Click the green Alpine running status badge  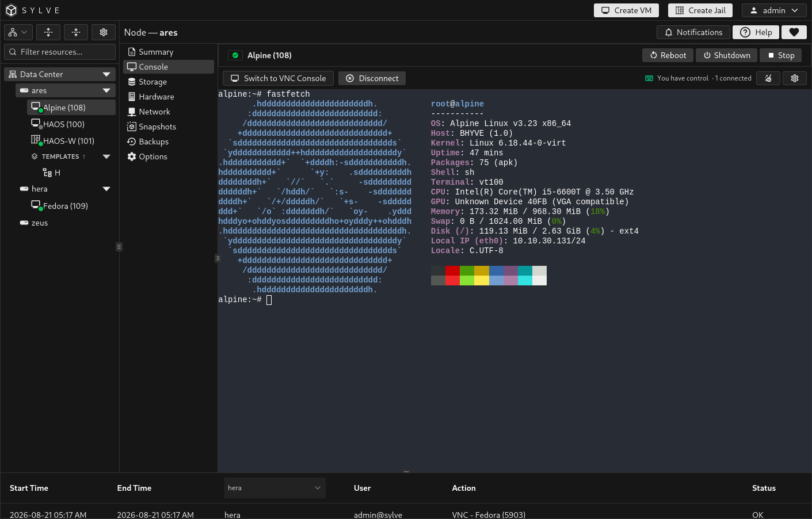(x=235, y=55)
